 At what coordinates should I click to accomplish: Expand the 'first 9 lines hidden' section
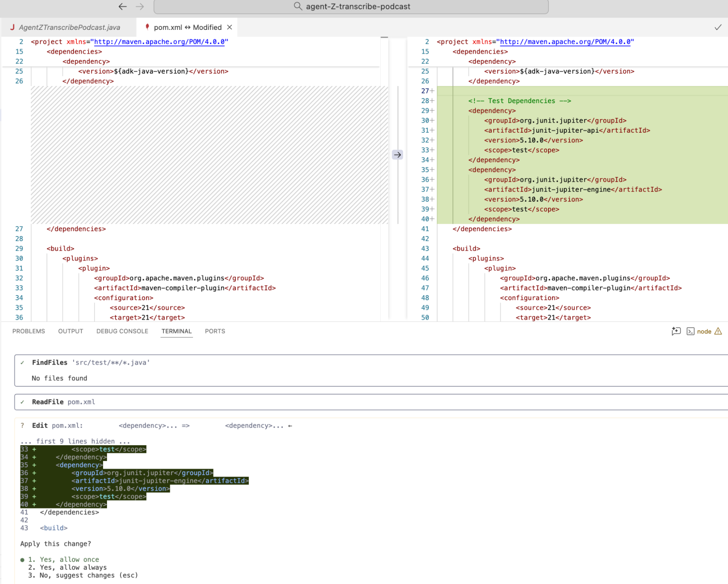point(75,441)
